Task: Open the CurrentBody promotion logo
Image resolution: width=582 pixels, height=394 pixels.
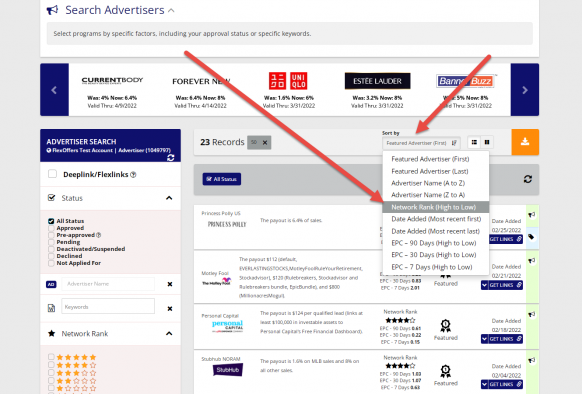Action: click(x=112, y=80)
